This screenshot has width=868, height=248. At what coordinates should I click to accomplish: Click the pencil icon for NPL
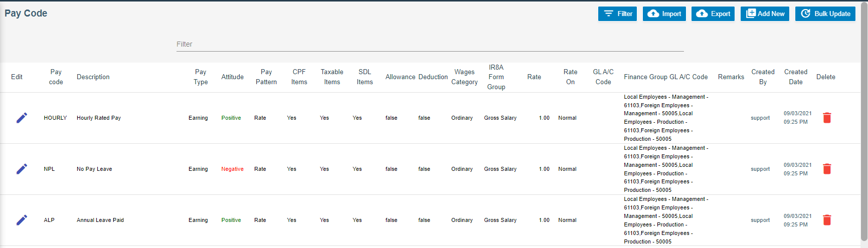click(22, 169)
